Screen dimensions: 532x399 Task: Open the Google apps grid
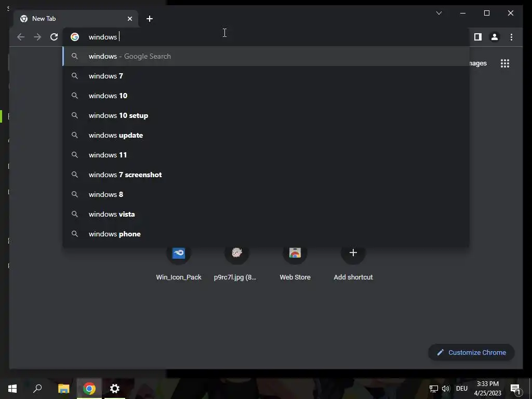pyautogui.click(x=505, y=63)
